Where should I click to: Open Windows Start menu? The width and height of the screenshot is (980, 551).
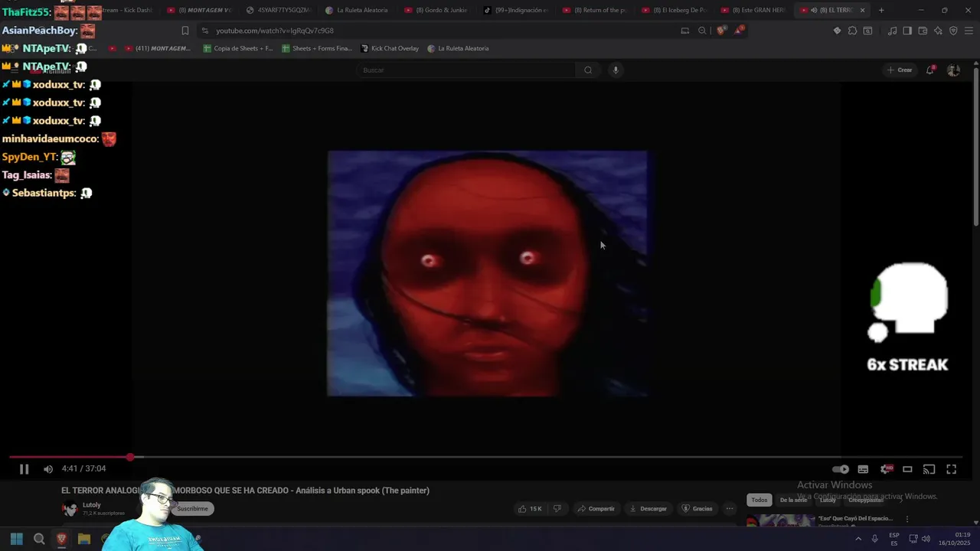tap(16, 539)
